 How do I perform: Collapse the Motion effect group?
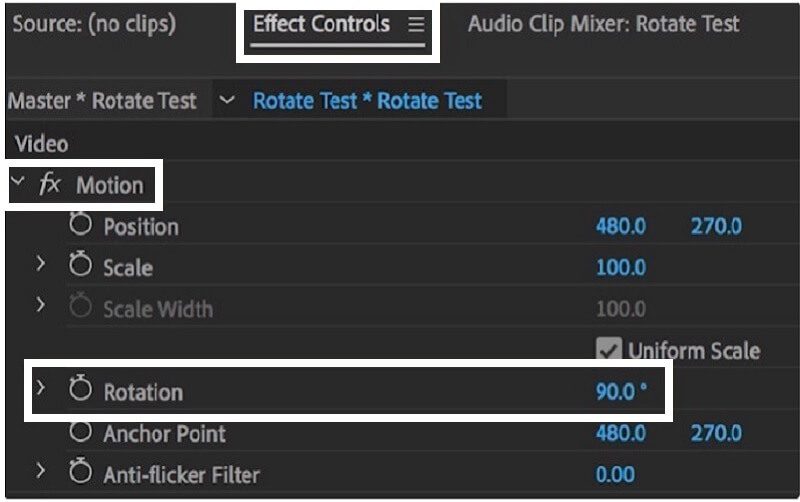pyautogui.click(x=18, y=181)
